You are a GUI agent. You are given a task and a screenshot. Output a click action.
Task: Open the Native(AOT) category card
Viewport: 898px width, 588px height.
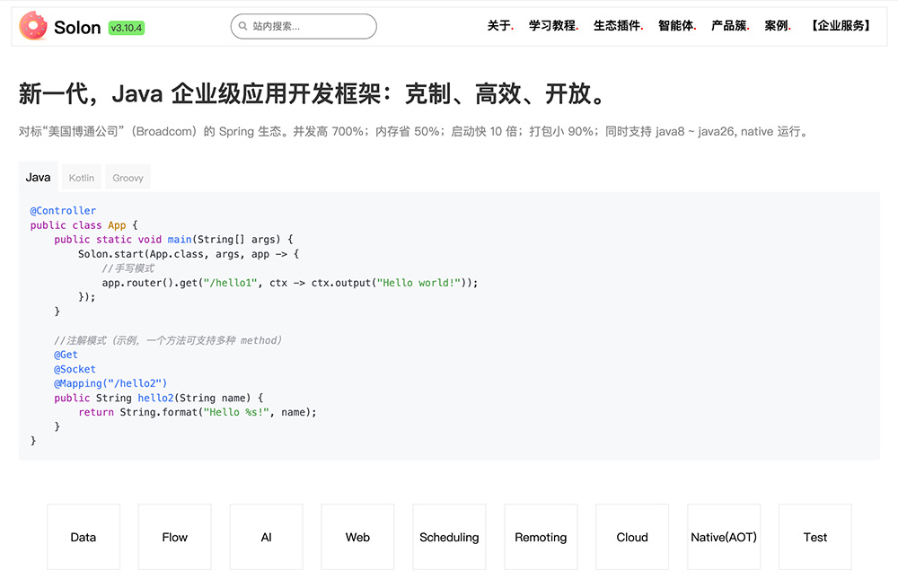[724, 537]
